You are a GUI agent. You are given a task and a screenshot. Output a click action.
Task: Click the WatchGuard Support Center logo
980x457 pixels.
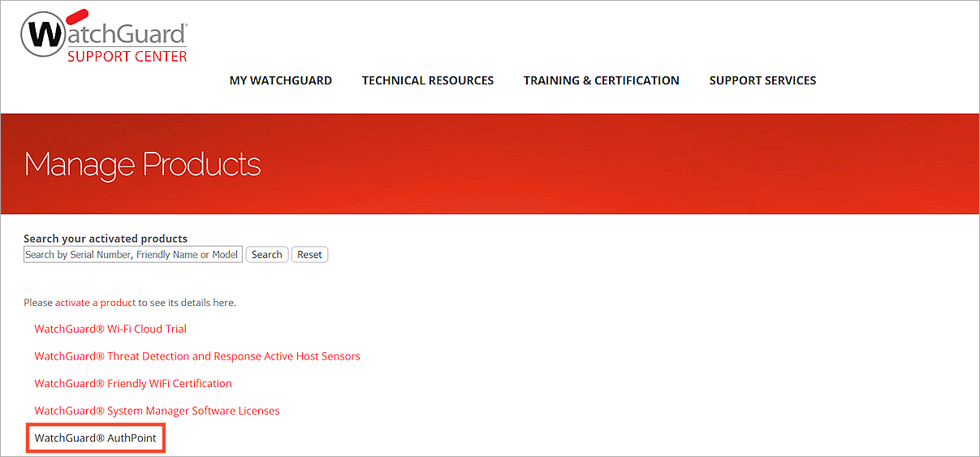(x=105, y=37)
